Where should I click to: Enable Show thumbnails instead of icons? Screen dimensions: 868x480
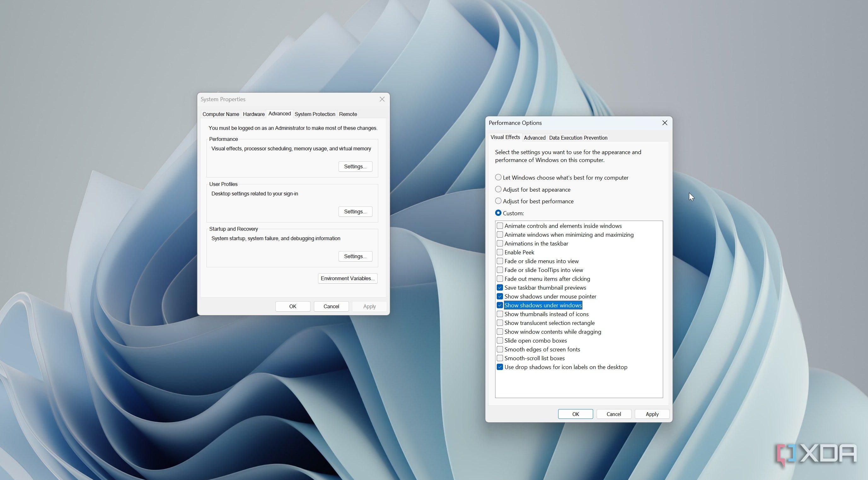pos(500,314)
